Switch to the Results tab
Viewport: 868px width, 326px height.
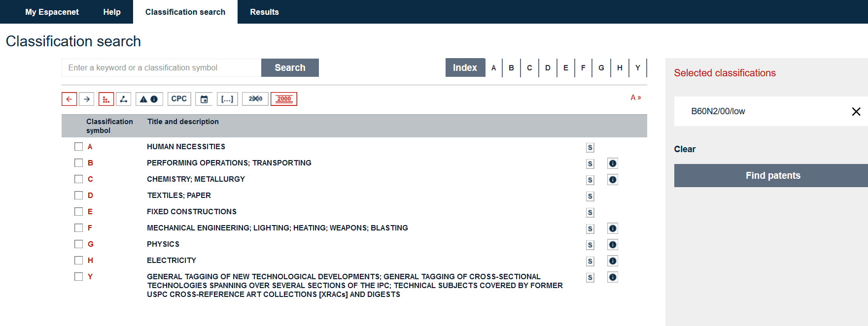[264, 12]
